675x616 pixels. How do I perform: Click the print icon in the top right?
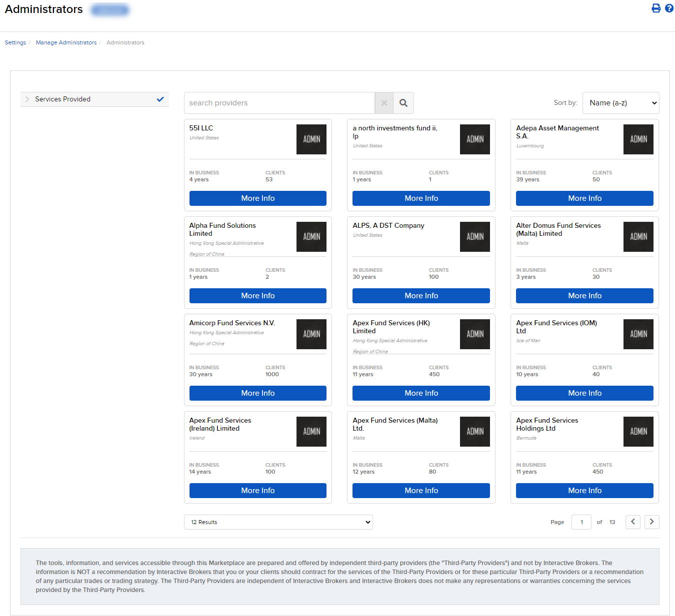click(656, 8)
